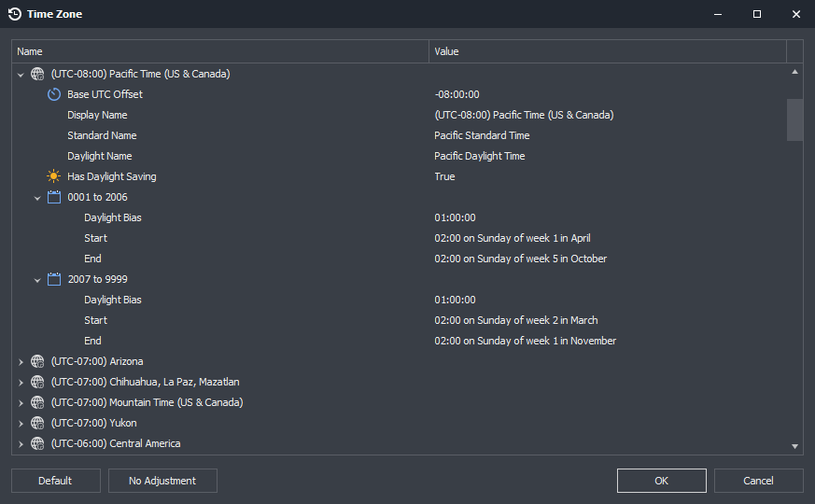Click the scrollbar down arrow
Viewport: 815px width, 504px height.
point(794,446)
